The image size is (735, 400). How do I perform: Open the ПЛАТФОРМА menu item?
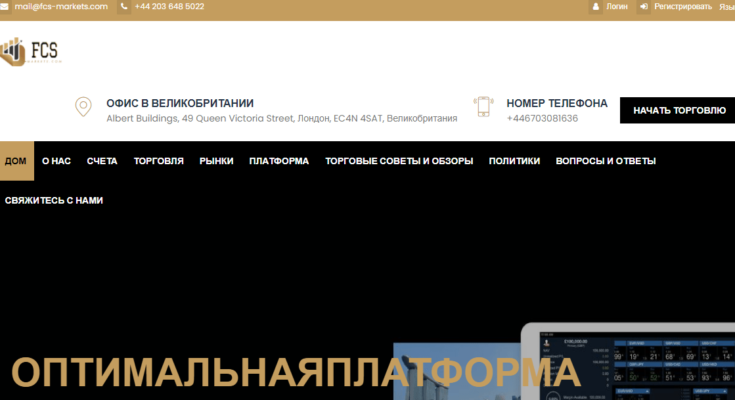click(x=279, y=161)
